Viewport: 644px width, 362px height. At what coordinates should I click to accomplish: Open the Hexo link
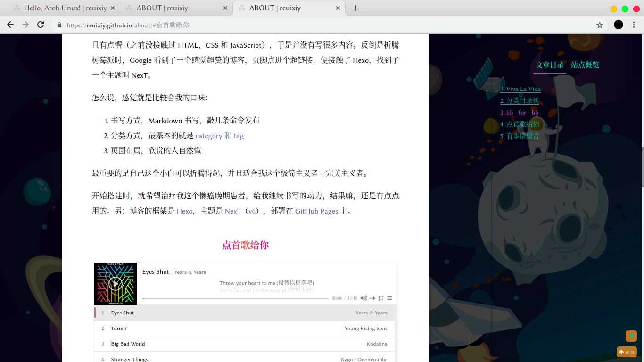point(184,211)
